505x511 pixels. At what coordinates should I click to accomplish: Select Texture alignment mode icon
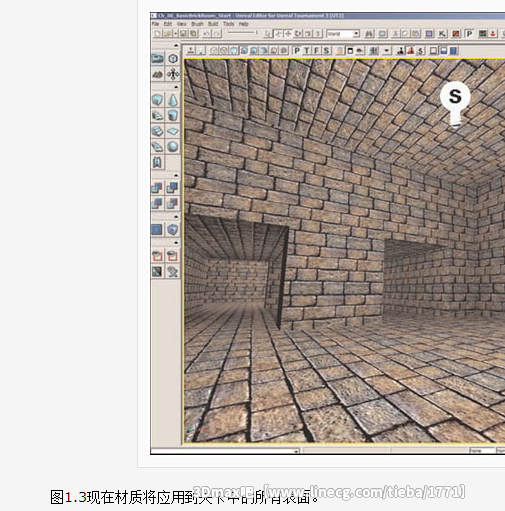coord(173,74)
